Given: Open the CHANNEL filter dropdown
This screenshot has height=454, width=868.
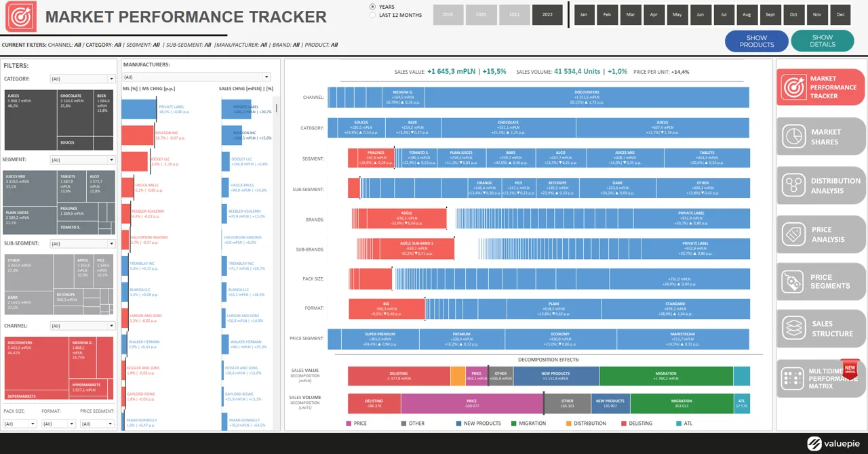Looking at the screenshot, I should (x=83, y=326).
